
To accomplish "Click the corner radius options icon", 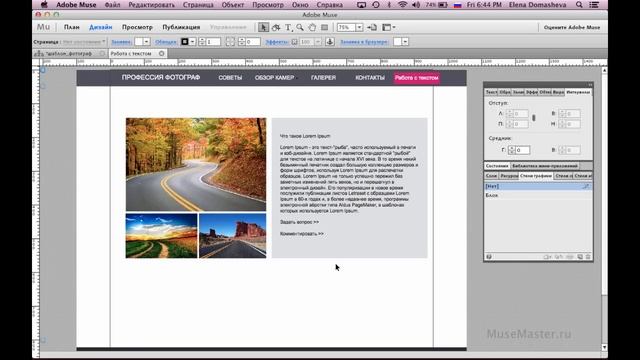I will coord(230,42).
